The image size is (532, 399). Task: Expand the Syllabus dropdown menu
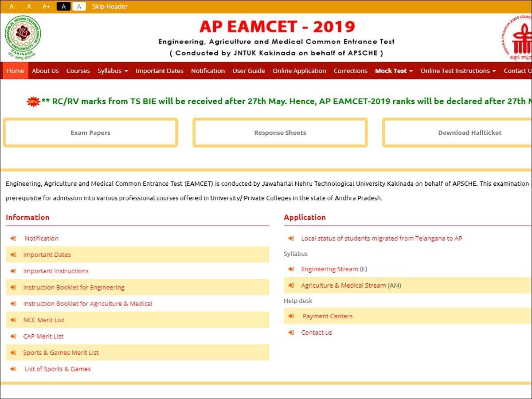pyautogui.click(x=113, y=71)
